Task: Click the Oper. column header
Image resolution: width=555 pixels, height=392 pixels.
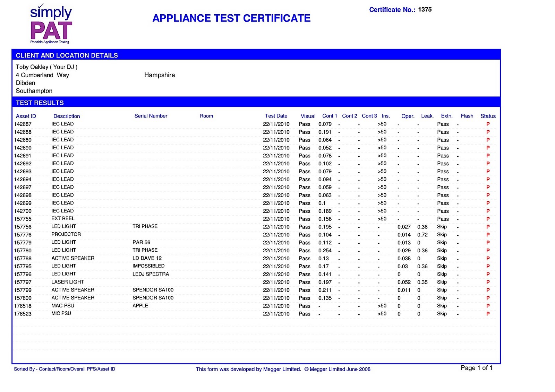Action: [408, 116]
